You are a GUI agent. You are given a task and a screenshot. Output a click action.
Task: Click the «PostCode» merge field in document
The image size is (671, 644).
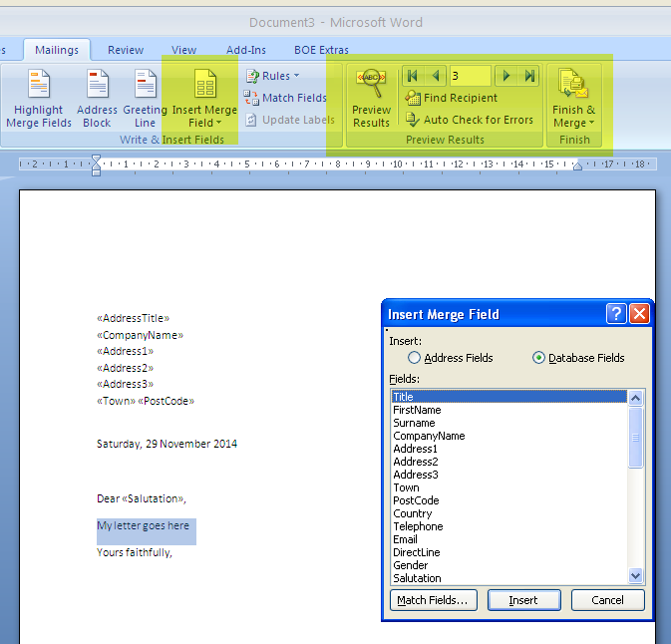pos(167,401)
